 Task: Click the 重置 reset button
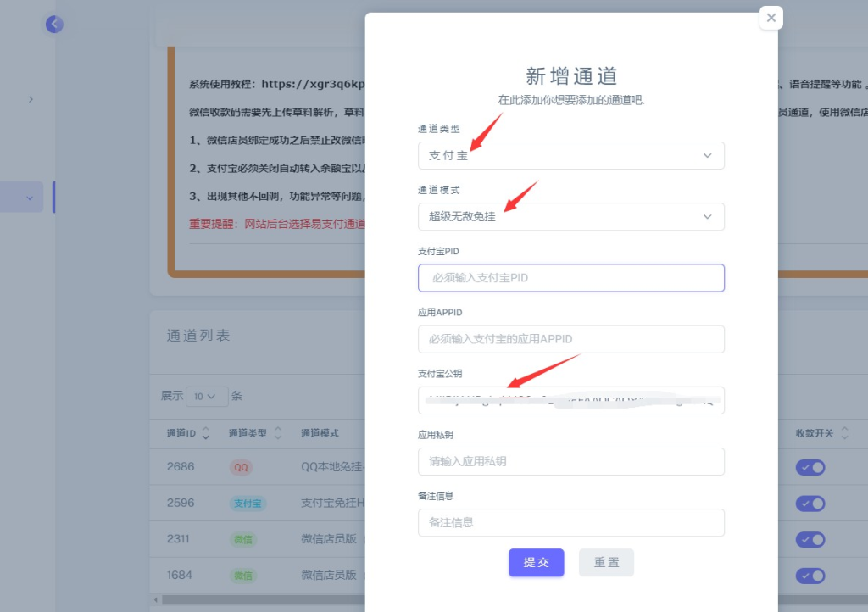click(x=606, y=562)
